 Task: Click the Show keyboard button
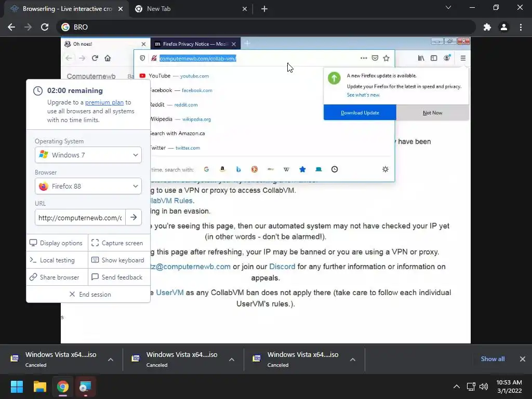pyautogui.click(x=118, y=260)
